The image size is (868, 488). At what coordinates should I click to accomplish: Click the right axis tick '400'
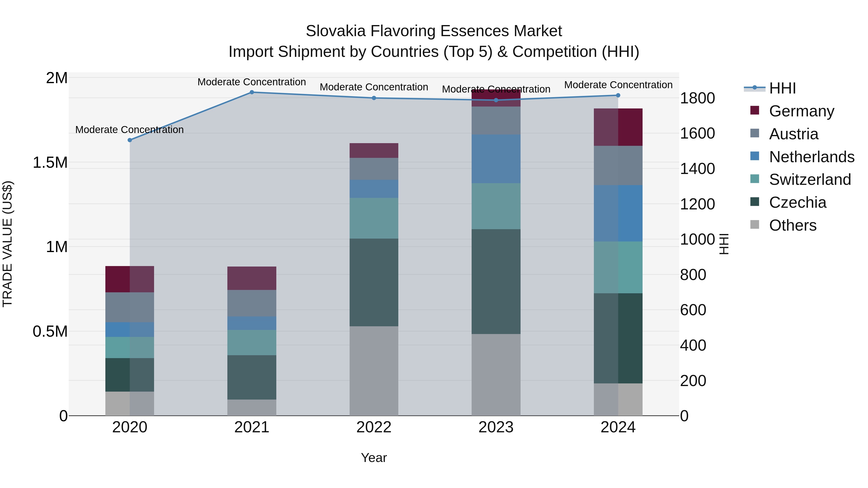click(693, 345)
